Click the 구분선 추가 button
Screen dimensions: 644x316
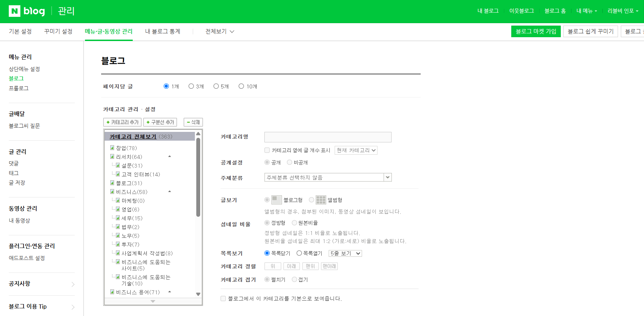click(160, 122)
